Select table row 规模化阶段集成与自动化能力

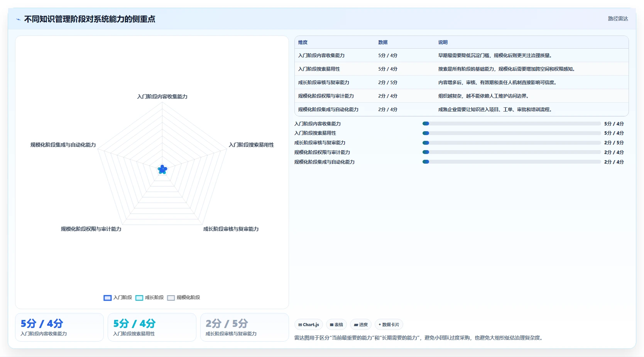coord(461,110)
